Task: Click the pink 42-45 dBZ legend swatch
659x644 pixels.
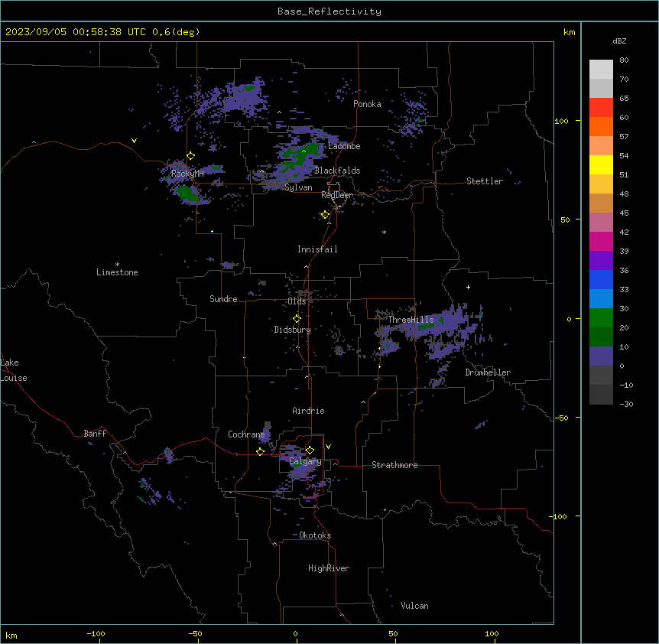Action: tap(601, 223)
